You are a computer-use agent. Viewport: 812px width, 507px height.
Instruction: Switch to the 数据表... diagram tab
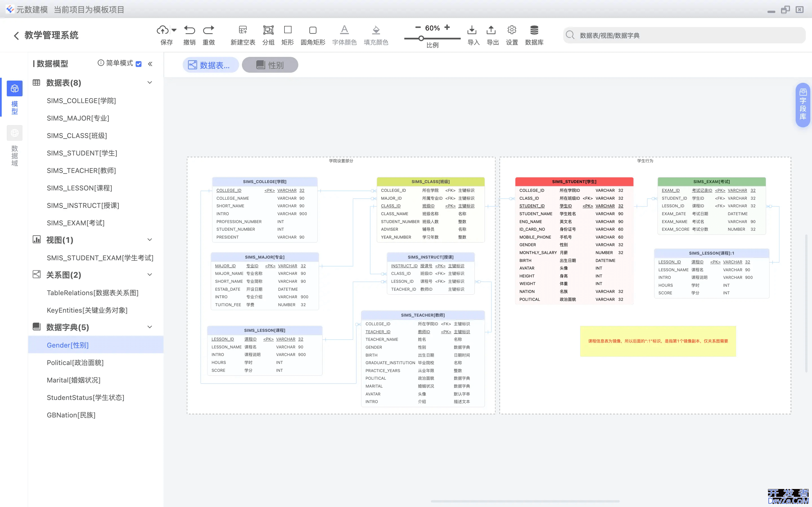pyautogui.click(x=210, y=65)
